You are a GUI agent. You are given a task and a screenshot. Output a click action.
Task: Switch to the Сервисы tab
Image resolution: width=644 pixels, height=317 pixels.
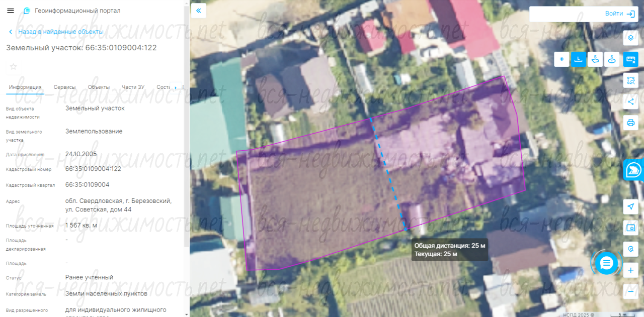(64, 87)
